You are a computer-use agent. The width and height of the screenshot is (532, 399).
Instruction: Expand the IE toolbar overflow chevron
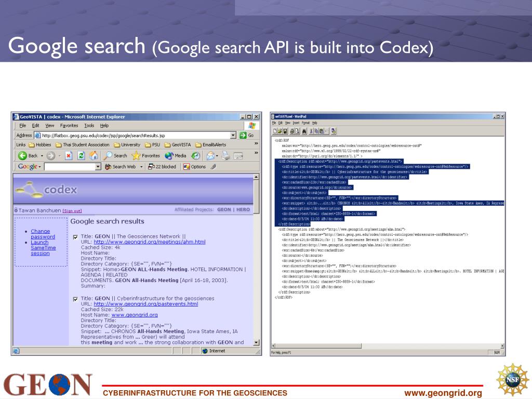click(256, 153)
